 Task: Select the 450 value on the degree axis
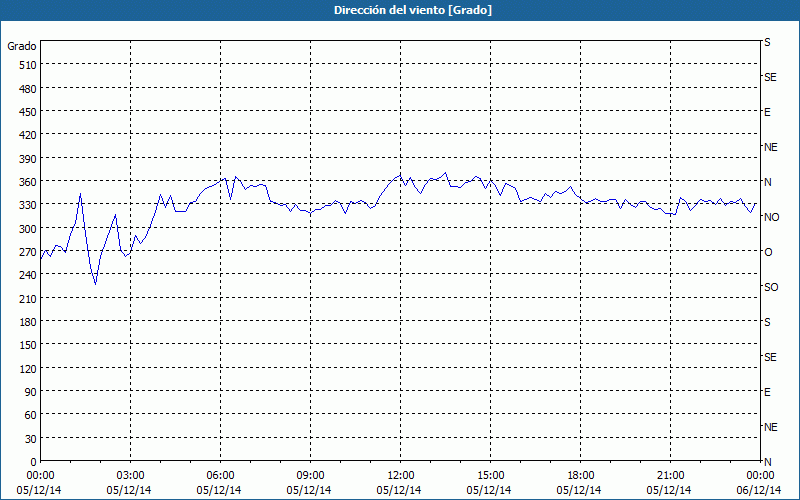(29, 112)
